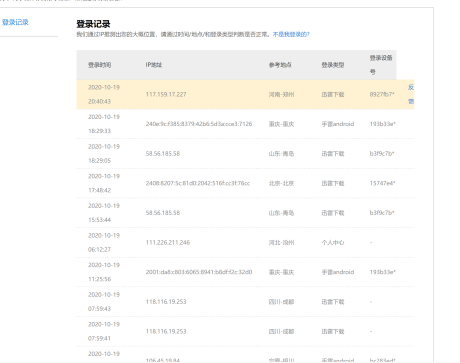Click the IP address 111.226.211.246

point(168,243)
